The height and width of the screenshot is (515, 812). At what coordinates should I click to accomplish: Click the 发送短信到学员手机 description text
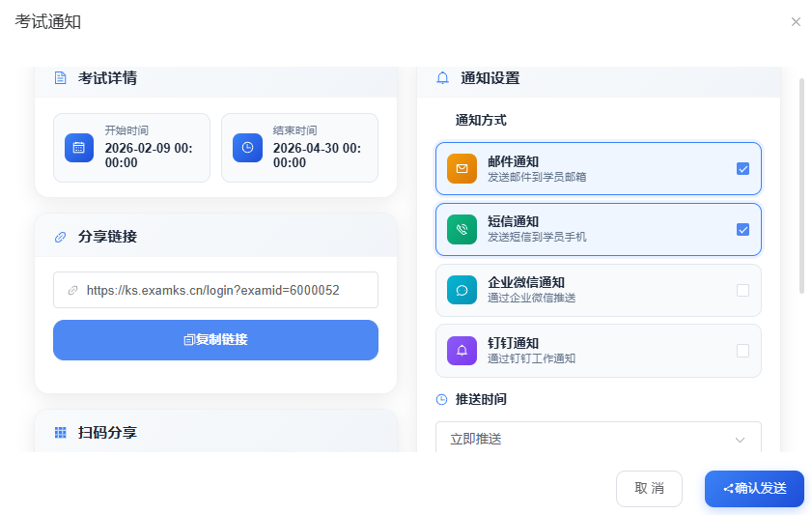(x=537, y=238)
